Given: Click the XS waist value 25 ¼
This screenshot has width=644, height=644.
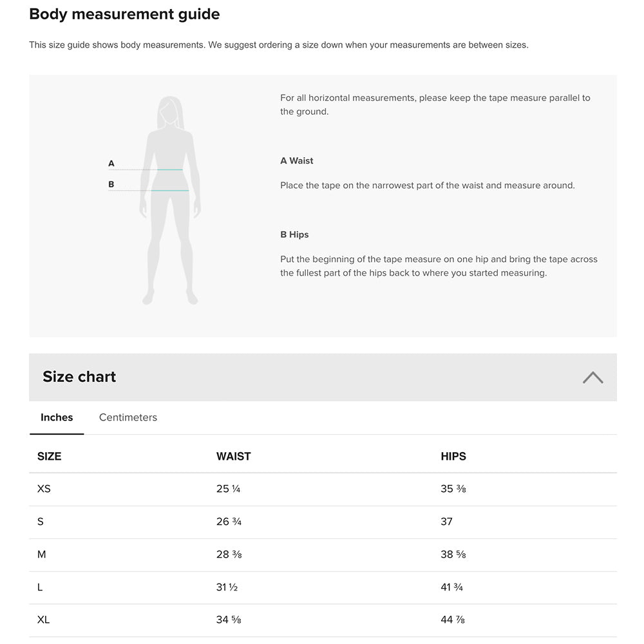Looking at the screenshot, I should [228, 489].
